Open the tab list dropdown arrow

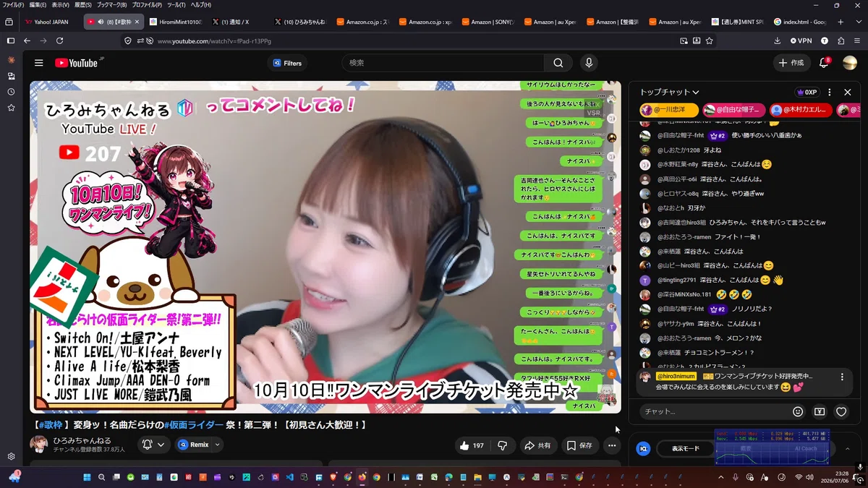pos(857,22)
